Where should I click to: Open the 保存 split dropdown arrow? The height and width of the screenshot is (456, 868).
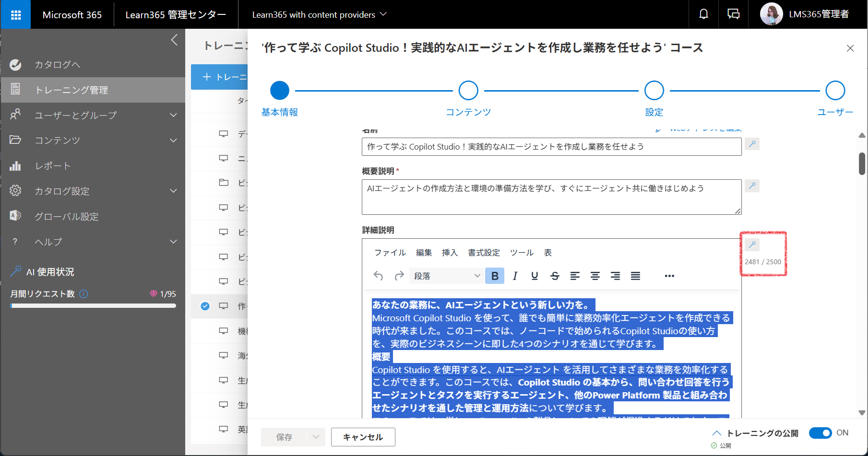316,437
